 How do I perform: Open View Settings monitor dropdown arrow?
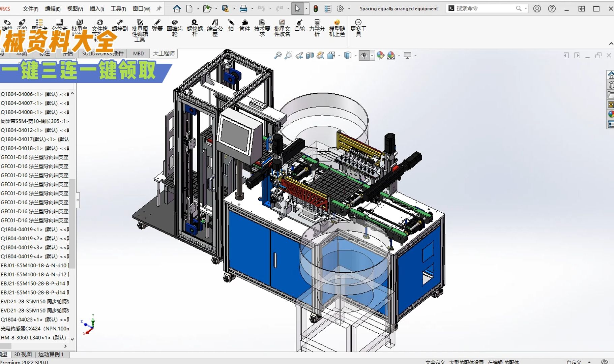tap(415, 56)
